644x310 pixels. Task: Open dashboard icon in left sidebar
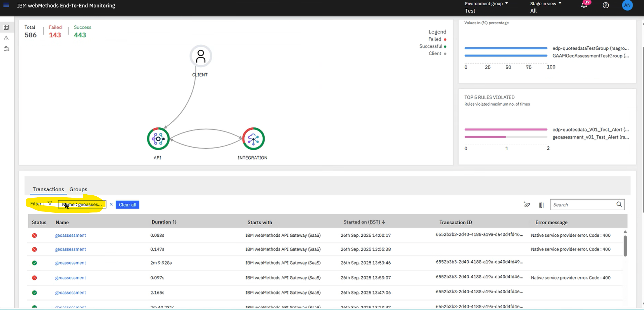click(x=6, y=27)
